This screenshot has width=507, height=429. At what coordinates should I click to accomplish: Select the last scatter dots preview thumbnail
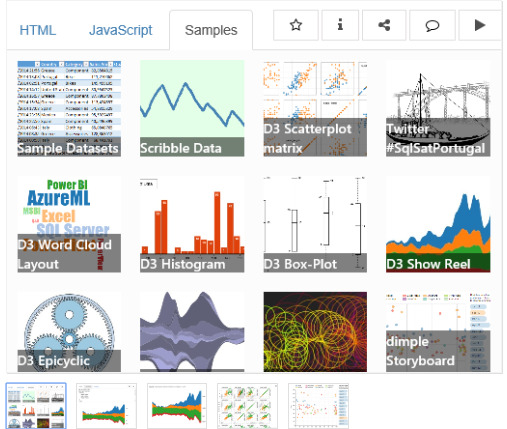coord(318,406)
